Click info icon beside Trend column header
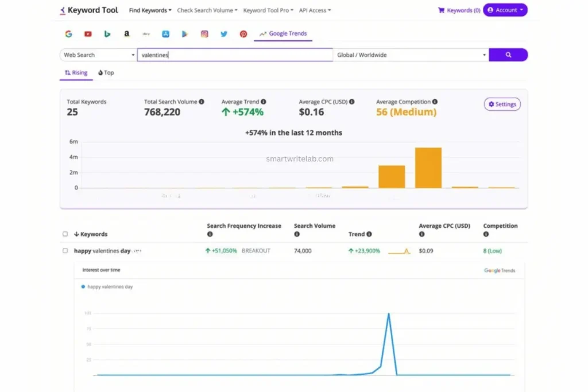The image size is (588, 392). [x=369, y=234]
